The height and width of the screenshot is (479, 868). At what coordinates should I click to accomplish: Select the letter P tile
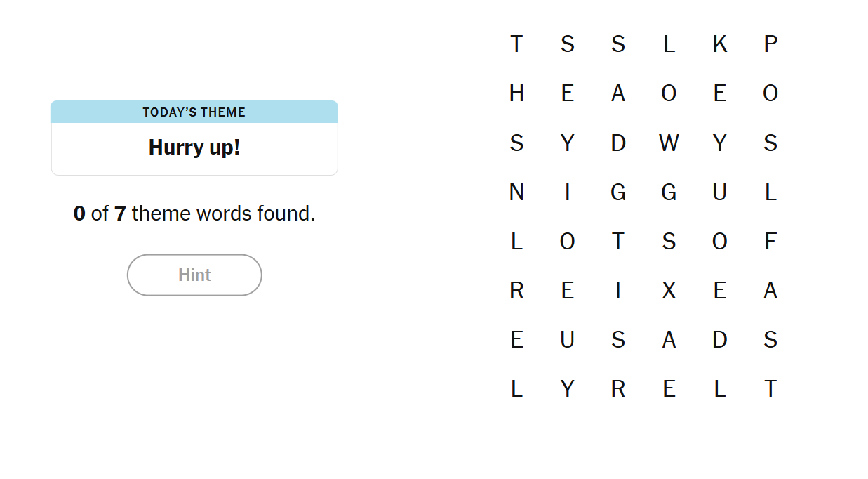point(770,44)
